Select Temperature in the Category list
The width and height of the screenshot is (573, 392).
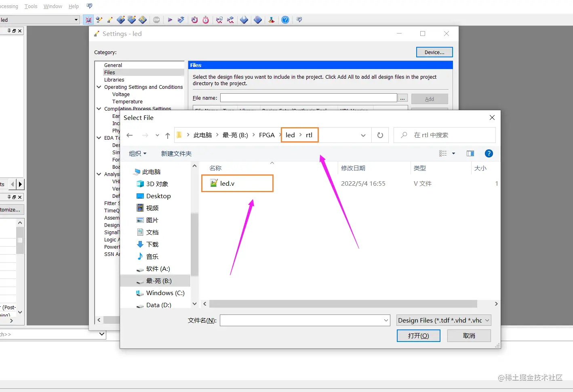(127, 102)
